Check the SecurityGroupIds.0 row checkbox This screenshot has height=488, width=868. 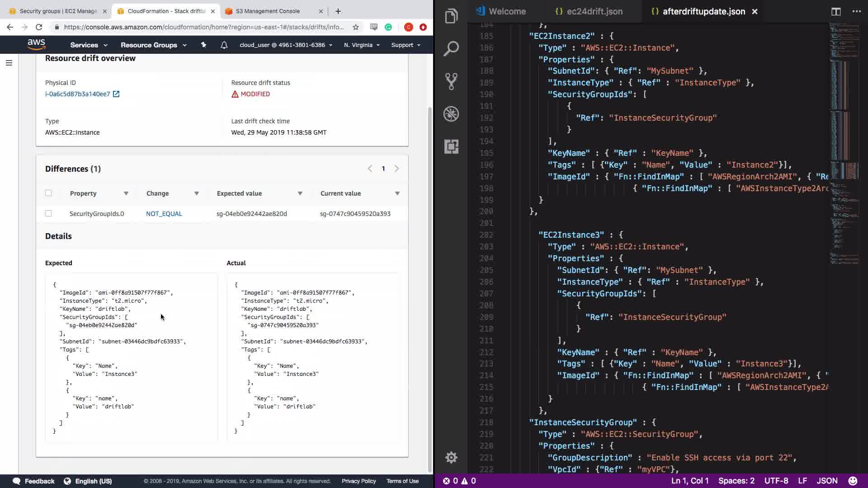click(48, 213)
